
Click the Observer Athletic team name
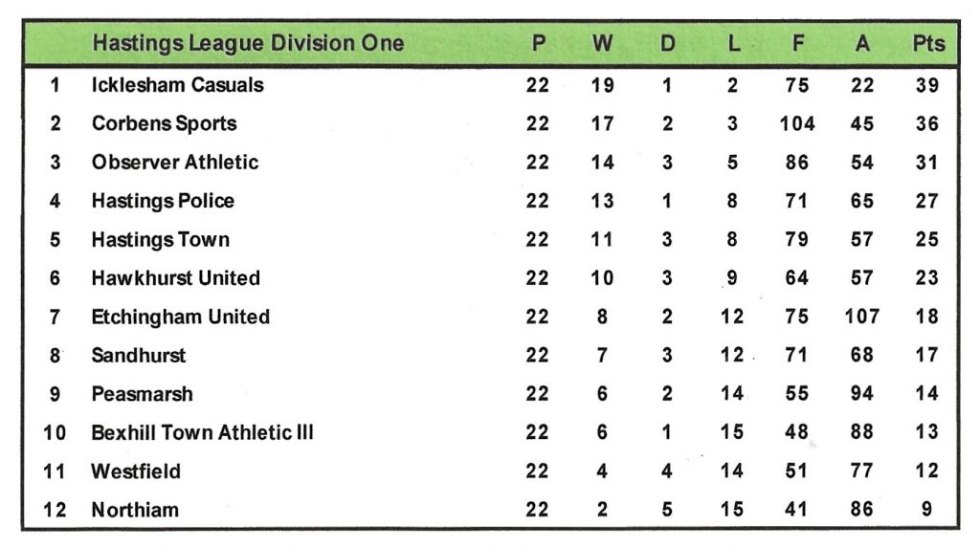pos(175,163)
